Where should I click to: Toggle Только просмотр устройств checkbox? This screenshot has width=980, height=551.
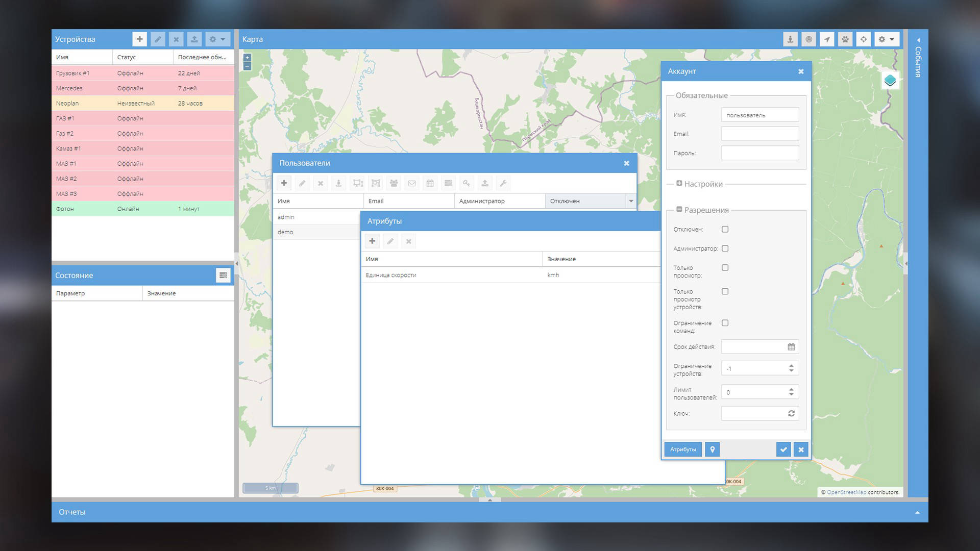(724, 291)
